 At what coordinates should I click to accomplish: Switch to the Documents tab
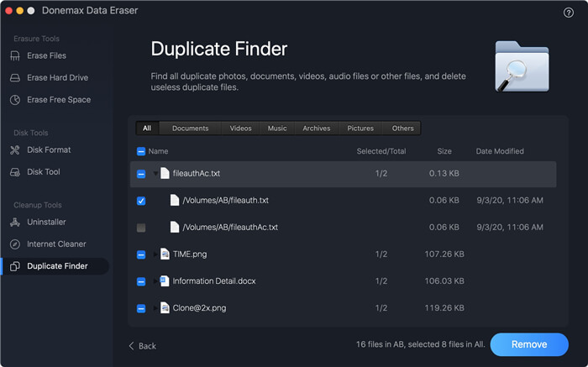click(x=190, y=128)
